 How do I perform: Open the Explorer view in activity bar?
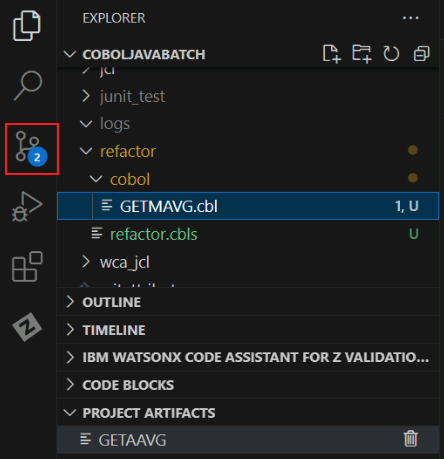tap(27, 26)
